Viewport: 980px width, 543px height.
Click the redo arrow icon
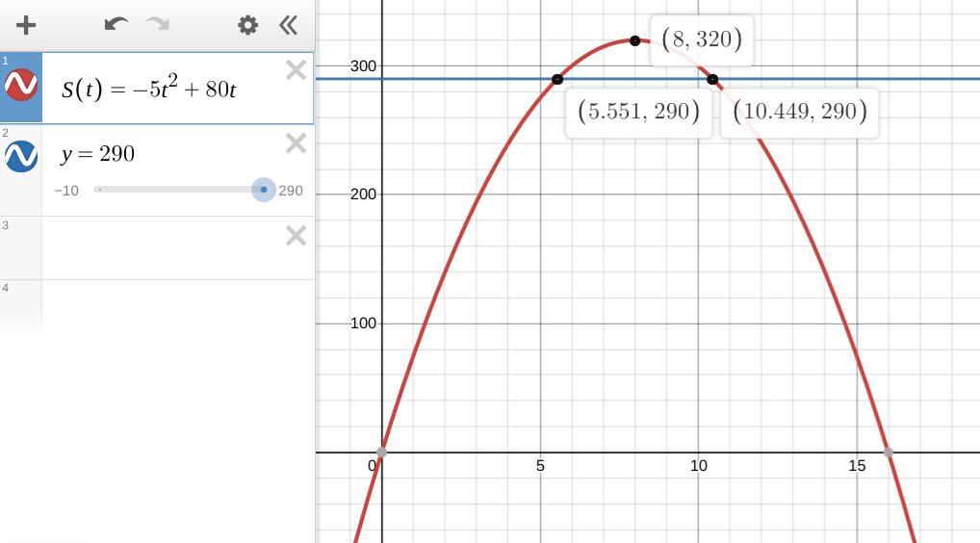[158, 24]
